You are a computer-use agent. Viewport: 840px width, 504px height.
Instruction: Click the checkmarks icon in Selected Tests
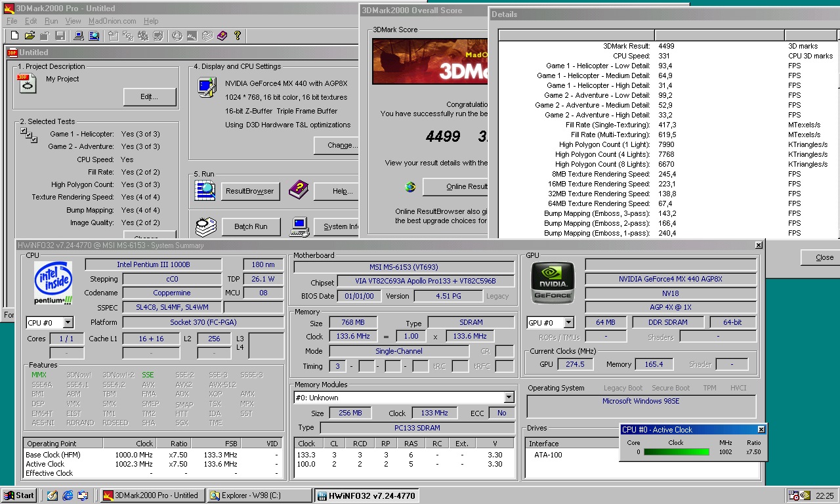[x=29, y=136]
